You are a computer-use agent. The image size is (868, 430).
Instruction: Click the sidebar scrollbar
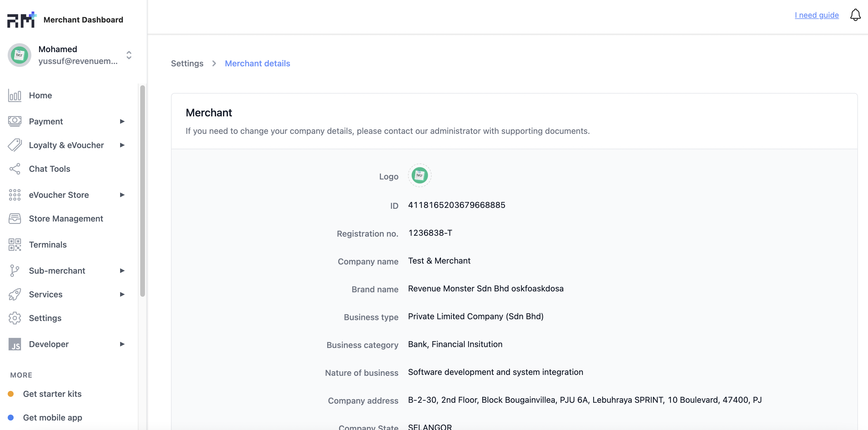point(143,191)
